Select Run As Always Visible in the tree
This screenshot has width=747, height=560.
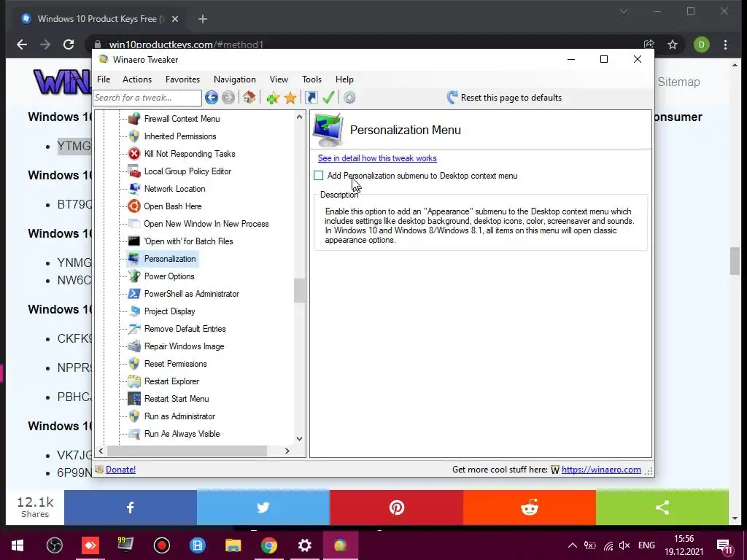[182, 434]
